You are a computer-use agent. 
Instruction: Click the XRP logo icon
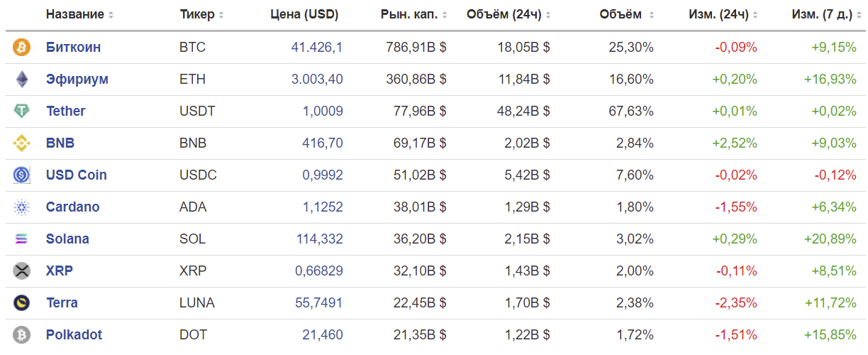coord(22,271)
